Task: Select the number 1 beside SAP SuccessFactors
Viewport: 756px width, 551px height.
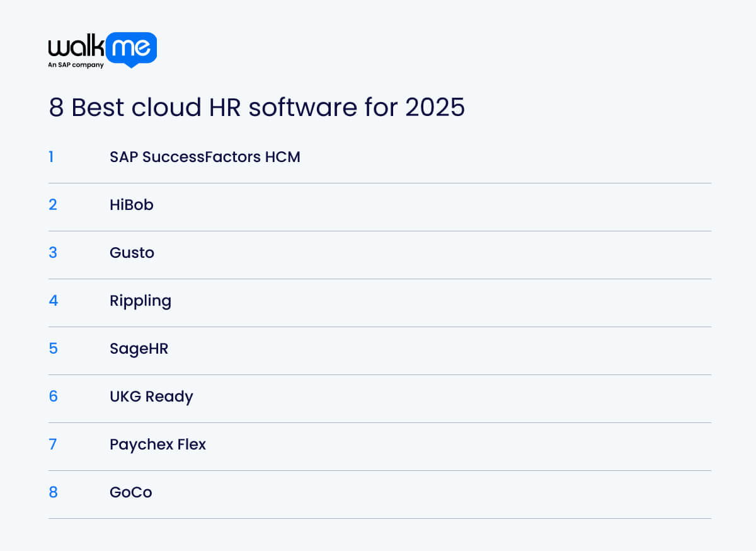Action: click(52, 157)
